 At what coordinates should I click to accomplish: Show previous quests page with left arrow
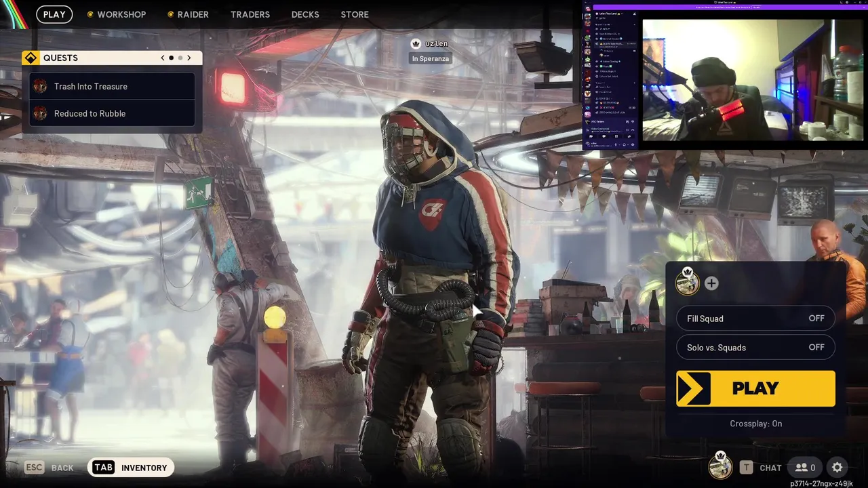[163, 58]
